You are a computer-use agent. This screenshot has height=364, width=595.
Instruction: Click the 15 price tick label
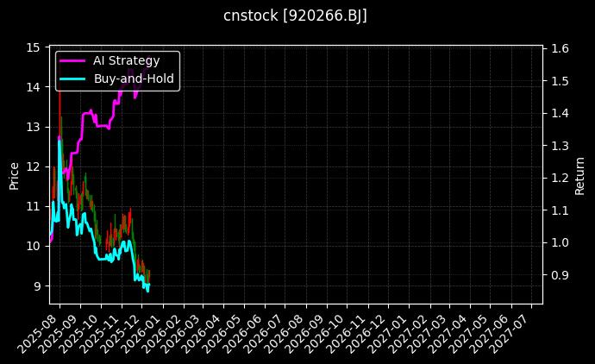pos(33,47)
